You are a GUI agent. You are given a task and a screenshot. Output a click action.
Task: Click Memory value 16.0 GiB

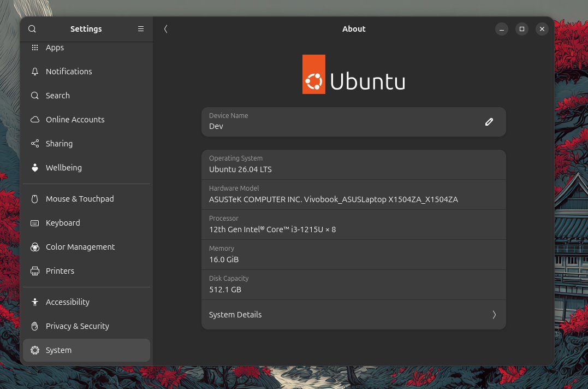(x=224, y=260)
